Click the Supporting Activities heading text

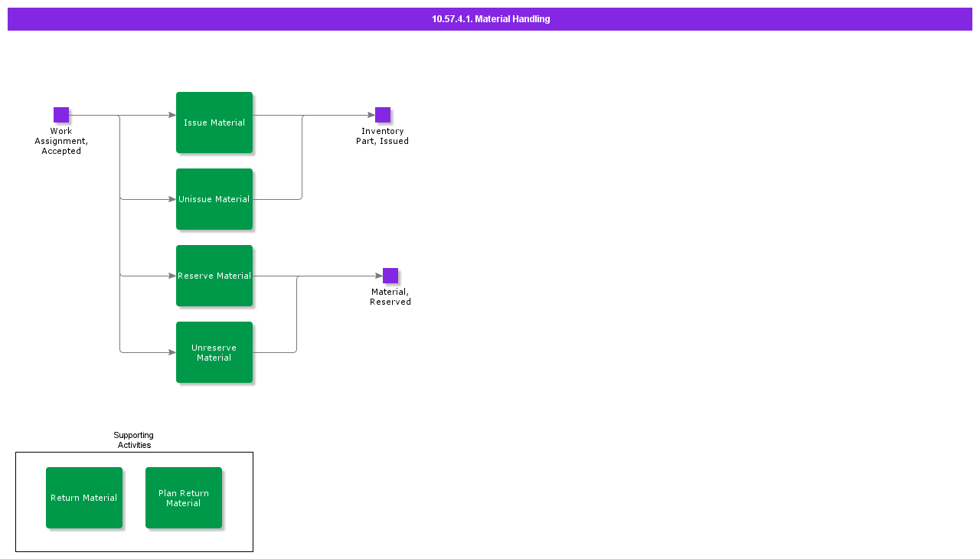pos(134,440)
